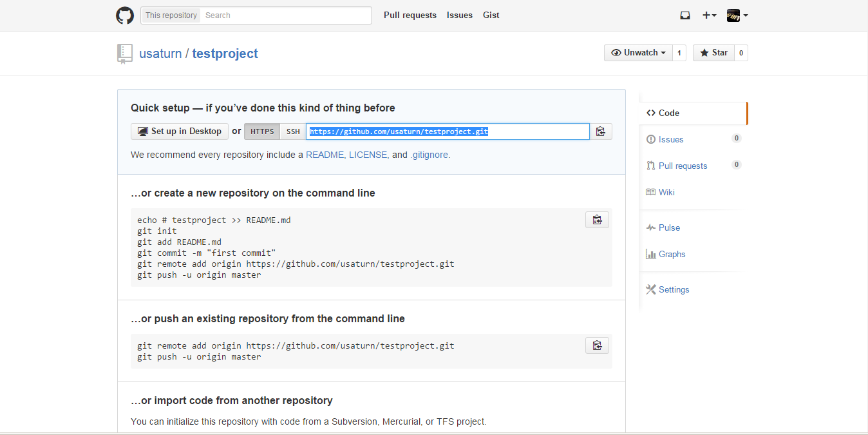The image size is (868, 435).
Task: Click the LICENSE recommendation link
Action: (x=368, y=155)
